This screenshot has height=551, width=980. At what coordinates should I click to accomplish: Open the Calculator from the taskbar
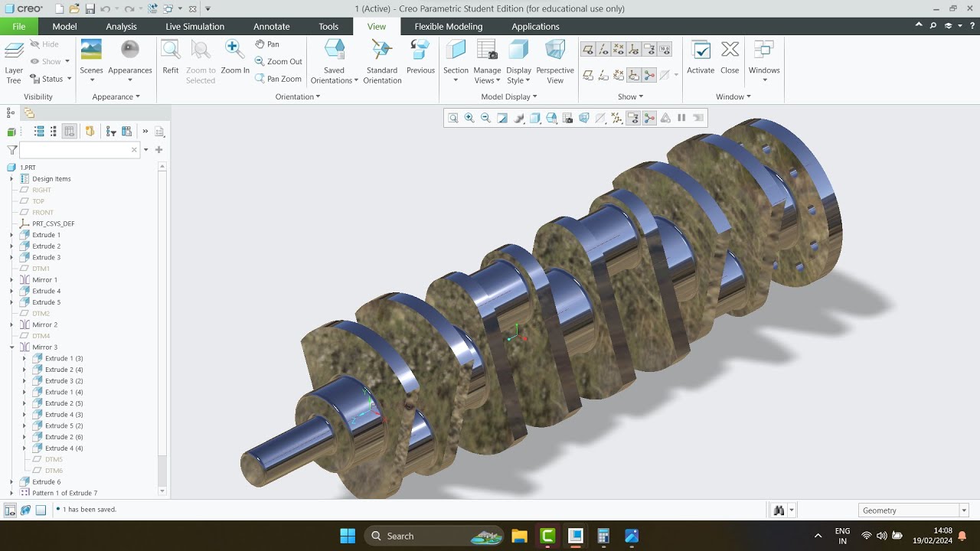point(603,536)
